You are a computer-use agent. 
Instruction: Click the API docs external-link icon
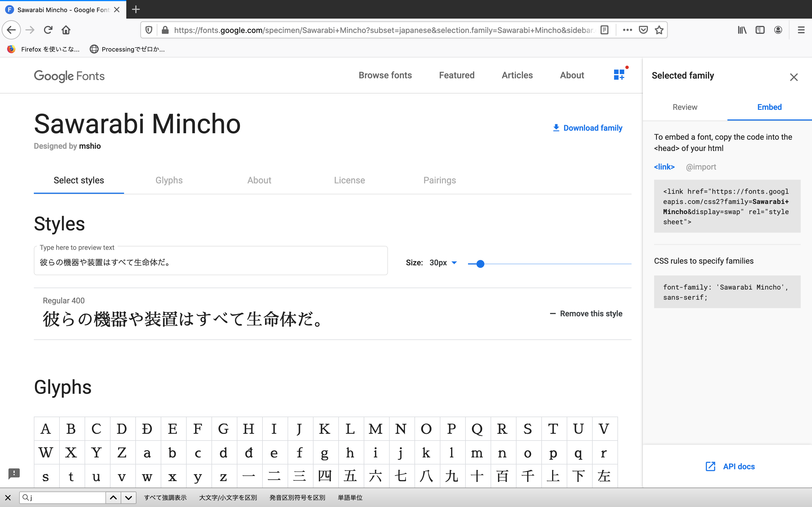pyautogui.click(x=710, y=466)
